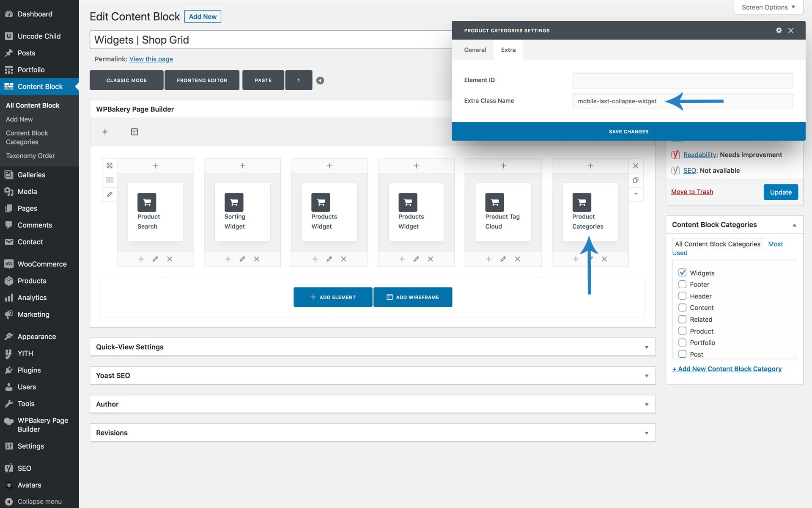Screen dimensions: 812x508
Task: Open settings gear in Product Categories panel
Action: pos(779,30)
